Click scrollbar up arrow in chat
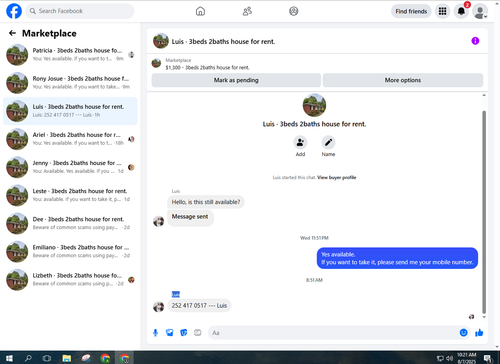The image size is (500, 364). 484,95
